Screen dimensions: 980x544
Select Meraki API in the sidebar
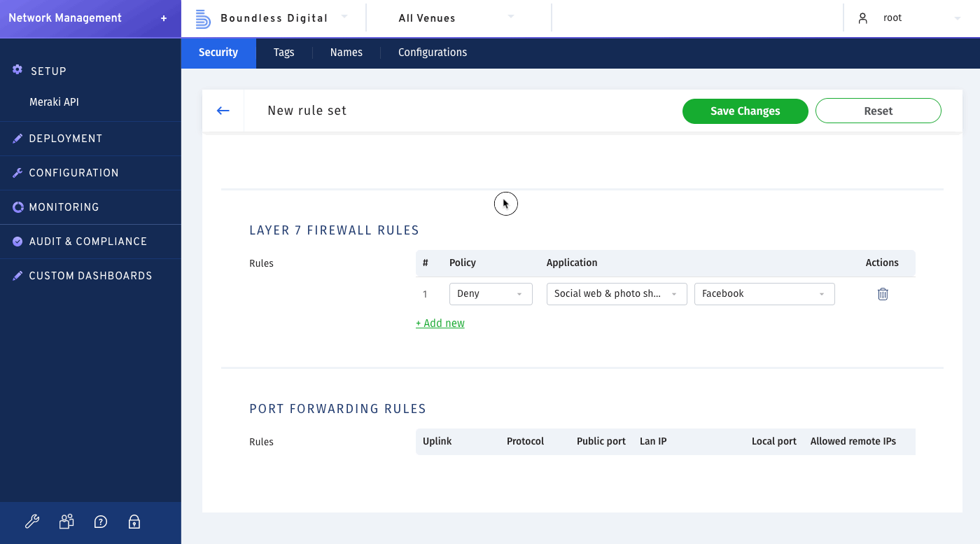[54, 102]
